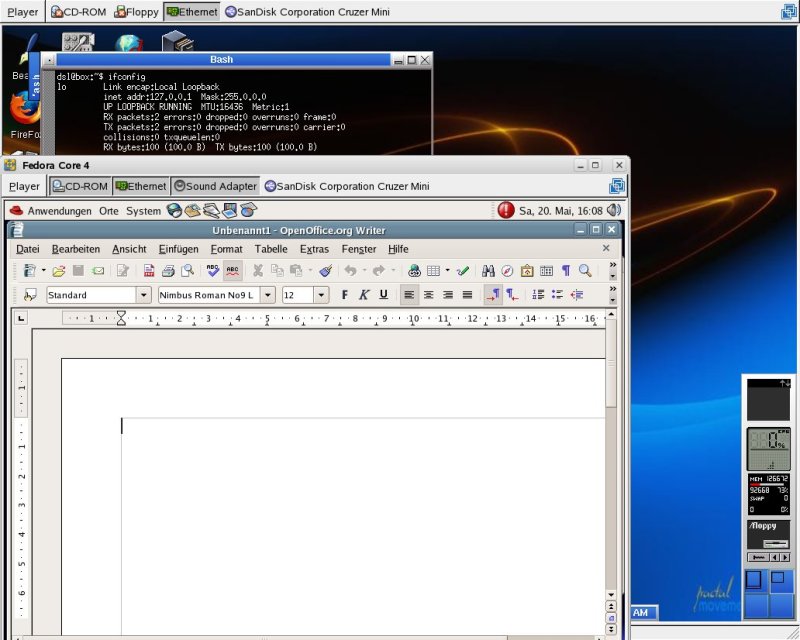800x640 pixels.
Task: Toggle italic formatting
Action: point(364,295)
